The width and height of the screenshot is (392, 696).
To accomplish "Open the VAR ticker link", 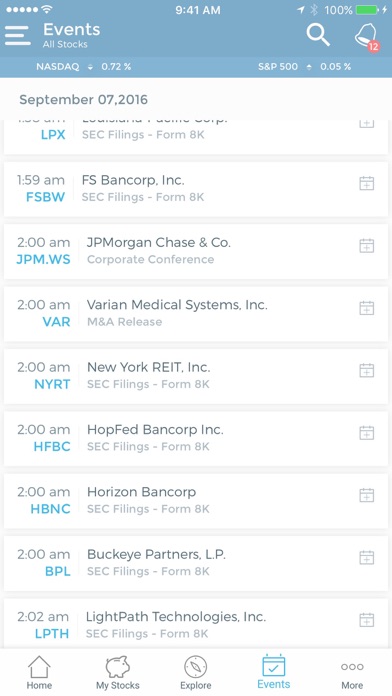I will tap(56, 322).
